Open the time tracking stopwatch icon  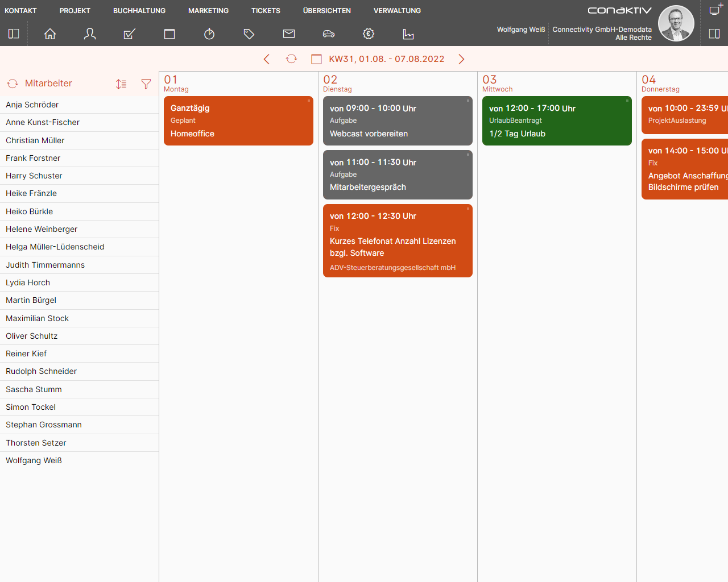(x=209, y=34)
